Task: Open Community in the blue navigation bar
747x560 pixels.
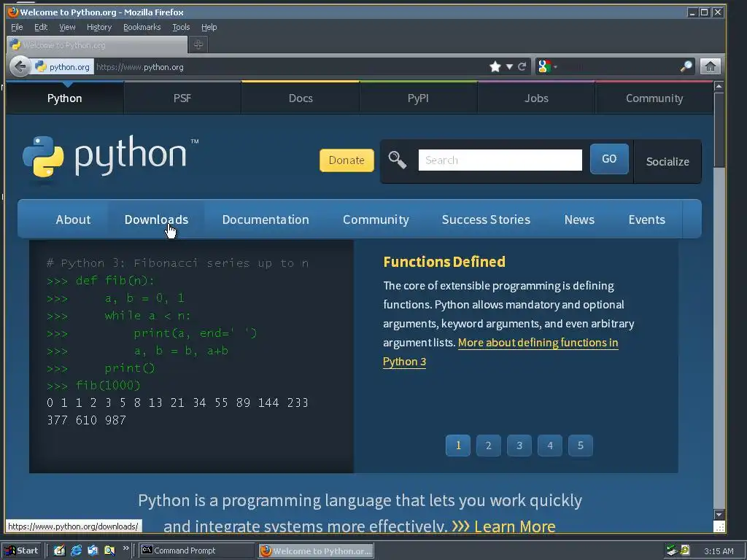Action: tap(376, 219)
